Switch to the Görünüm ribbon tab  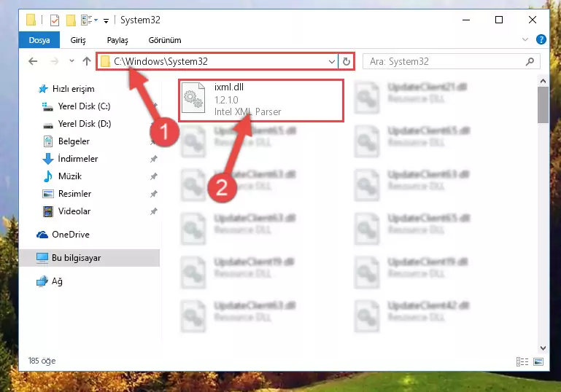click(x=165, y=40)
